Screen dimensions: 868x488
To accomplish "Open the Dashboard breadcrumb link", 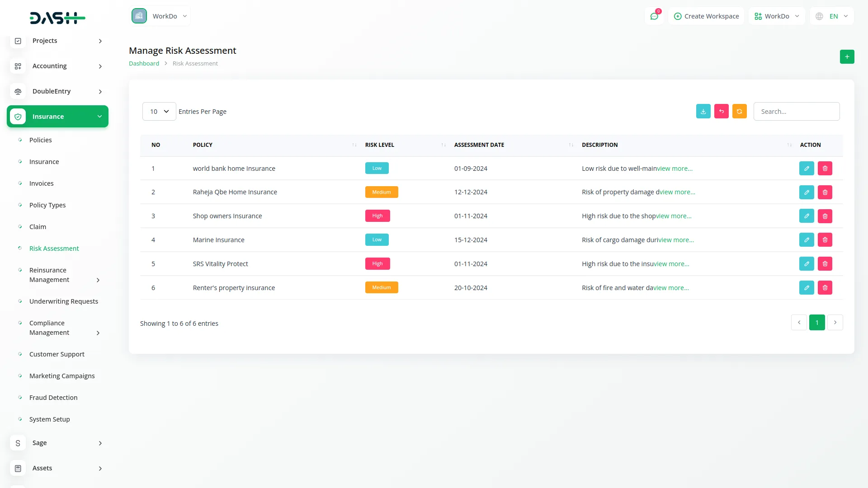I will (144, 63).
